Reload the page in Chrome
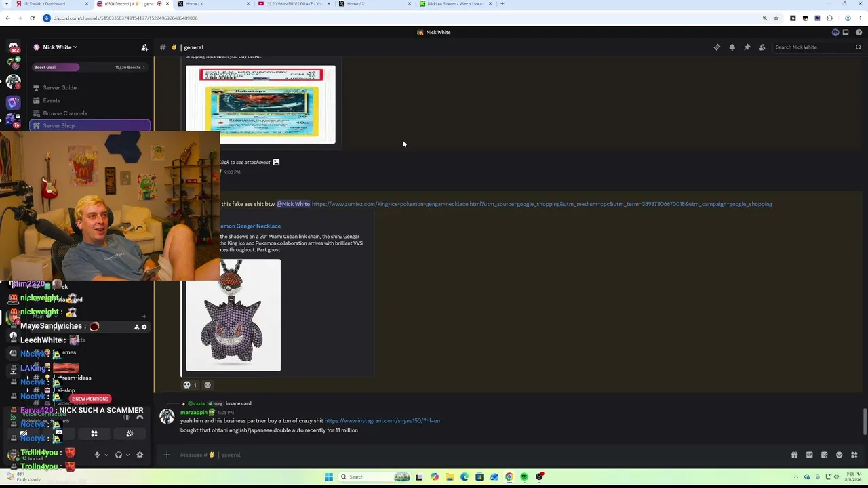Image resolution: width=868 pixels, height=488 pixels. click(x=32, y=18)
